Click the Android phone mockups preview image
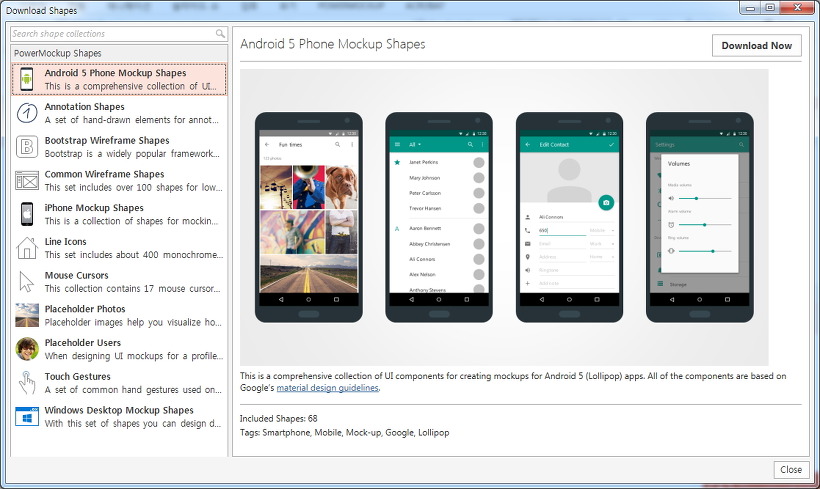The width and height of the screenshot is (820, 489). [504, 217]
